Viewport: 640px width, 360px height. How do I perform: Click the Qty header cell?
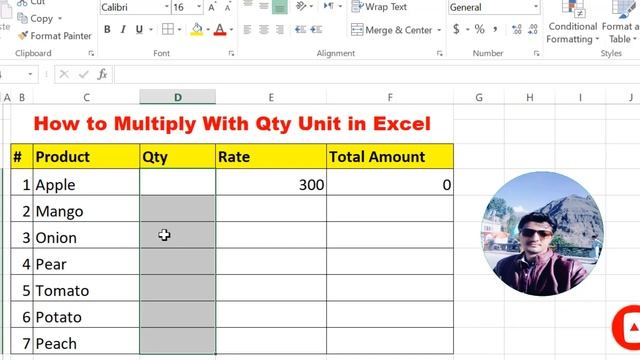pyautogui.click(x=178, y=157)
